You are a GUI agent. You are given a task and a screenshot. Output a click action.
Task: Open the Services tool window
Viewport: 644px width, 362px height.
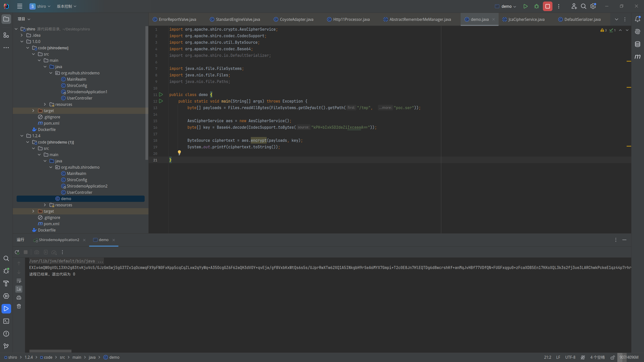(x=6, y=296)
